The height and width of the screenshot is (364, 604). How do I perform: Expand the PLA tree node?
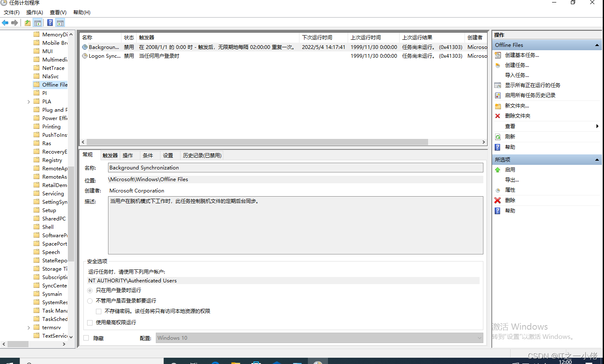[x=28, y=102]
